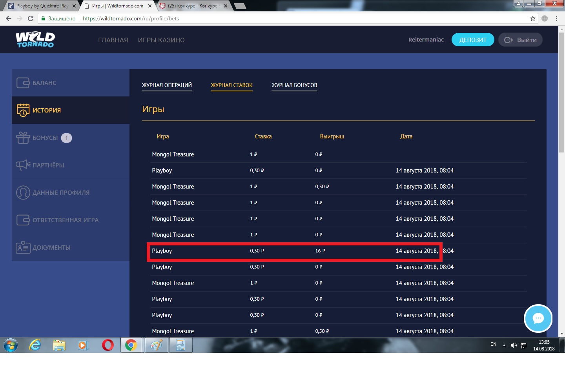Click the Wild Tornado logo
Screen dimensions: 565x392
click(35, 40)
